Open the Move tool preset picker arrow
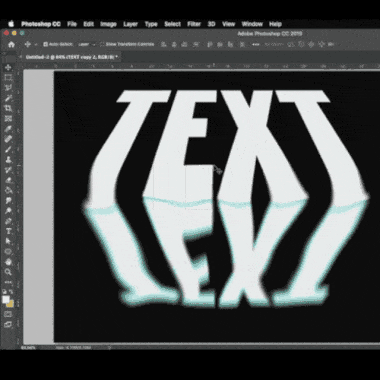Viewport: 380px width, 380px height. (35, 44)
